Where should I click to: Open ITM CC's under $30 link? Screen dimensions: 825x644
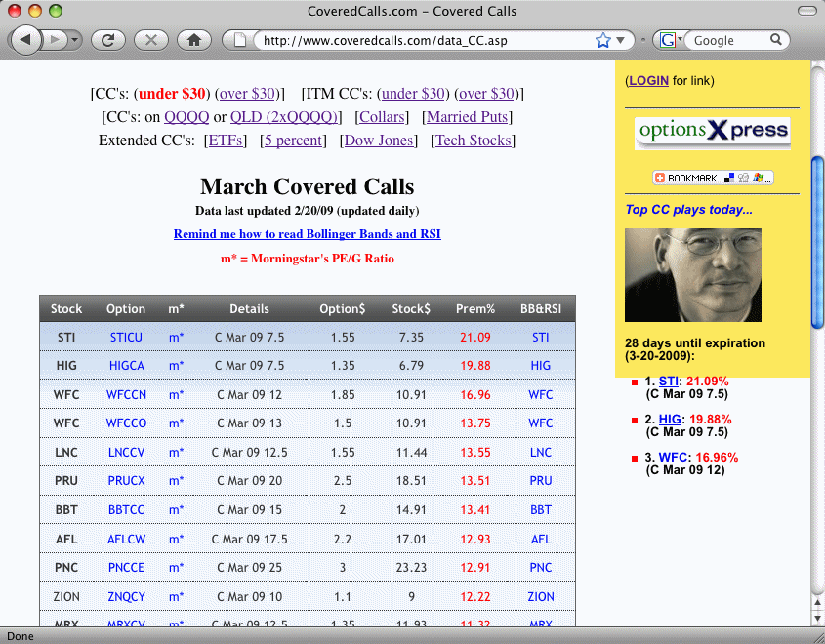(x=414, y=94)
